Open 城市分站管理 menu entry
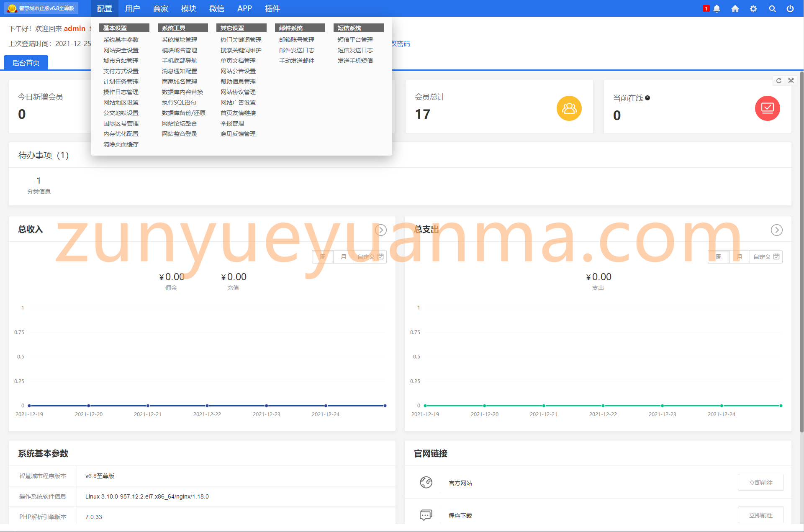Screen dimensions: 804x532 click(121, 61)
